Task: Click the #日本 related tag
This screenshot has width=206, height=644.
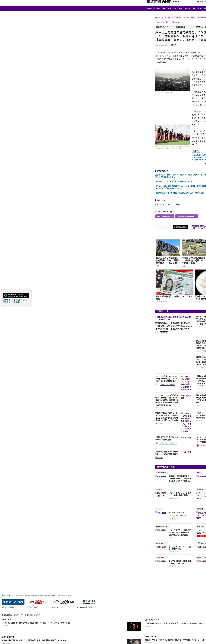Action: tap(170, 205)
